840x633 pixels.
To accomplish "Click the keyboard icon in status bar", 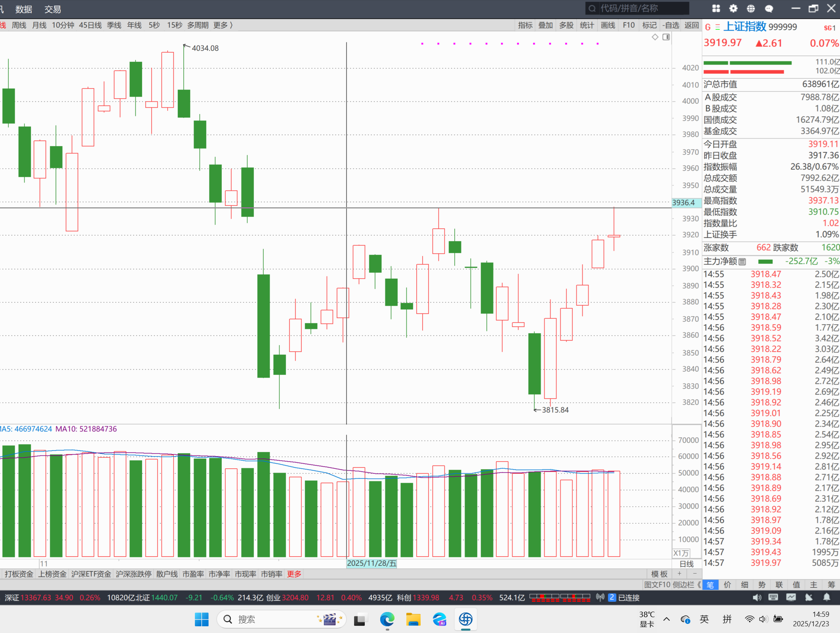I will [773, 597].
